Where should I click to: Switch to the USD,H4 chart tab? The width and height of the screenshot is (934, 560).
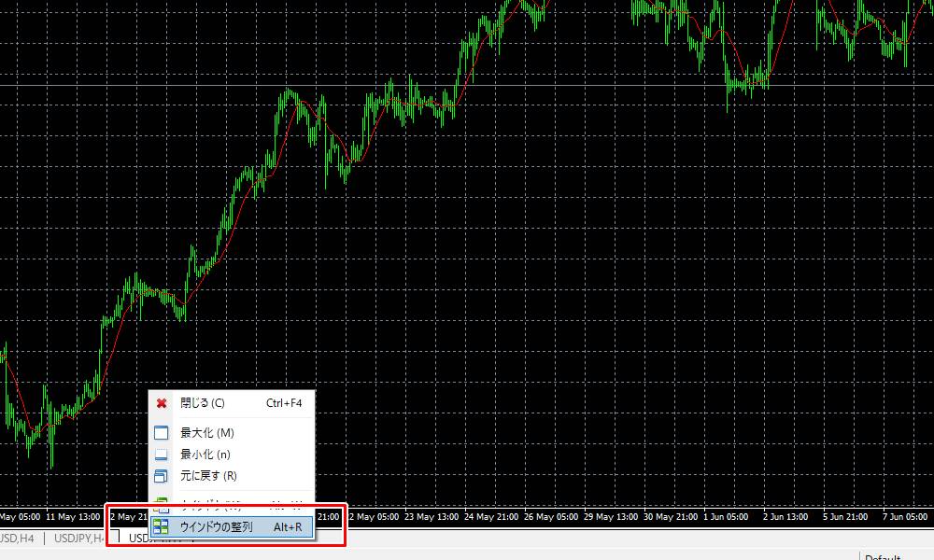(x=17, y=538)
